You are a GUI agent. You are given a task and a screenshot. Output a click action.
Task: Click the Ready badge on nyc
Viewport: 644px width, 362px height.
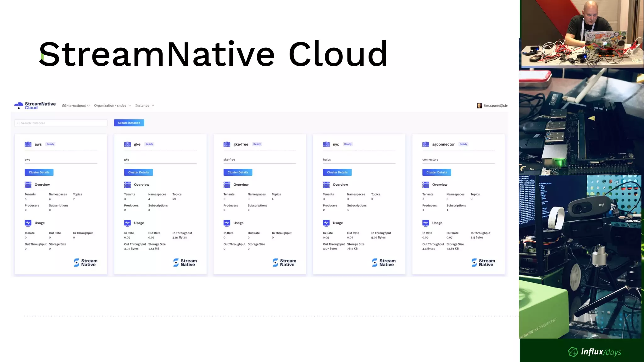point(348,144)
